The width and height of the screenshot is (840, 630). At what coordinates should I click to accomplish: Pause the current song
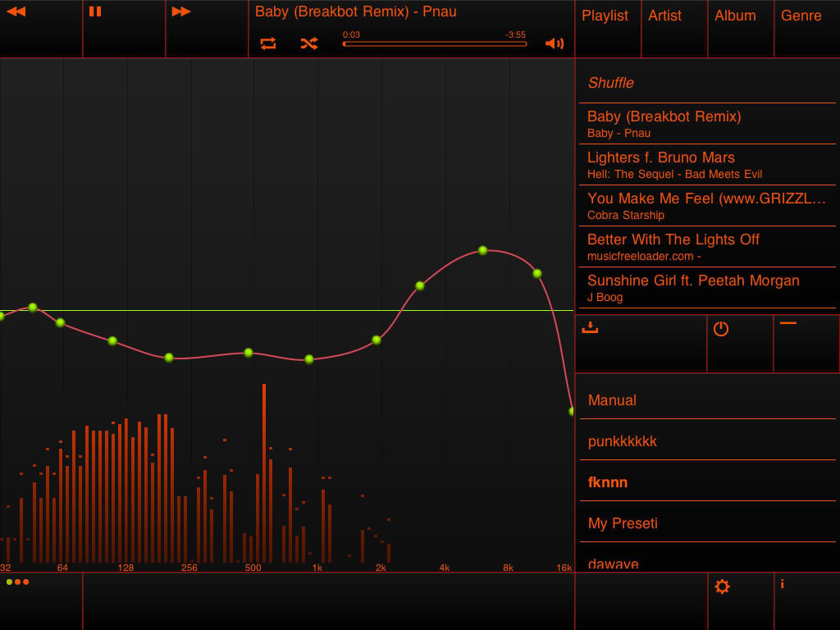95,11
